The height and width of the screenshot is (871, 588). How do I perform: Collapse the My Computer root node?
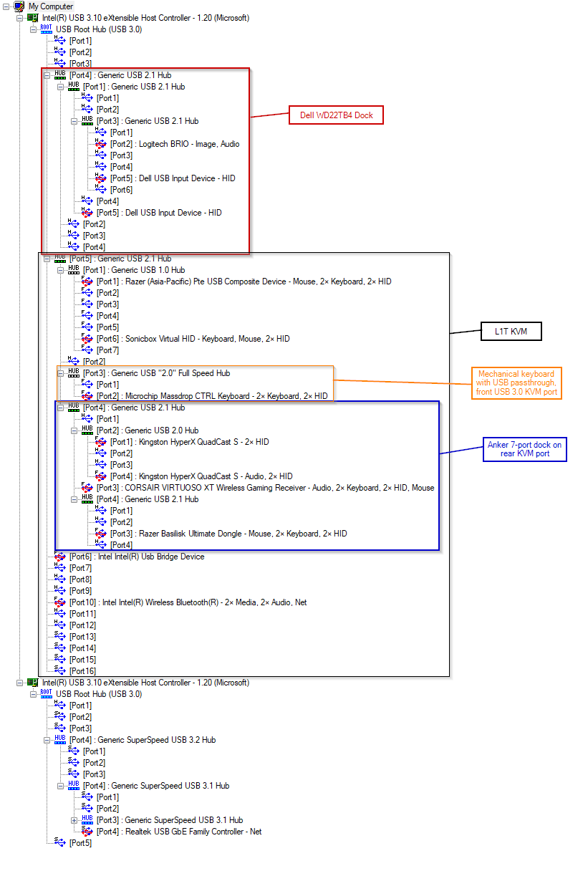[x=6, y=6]
